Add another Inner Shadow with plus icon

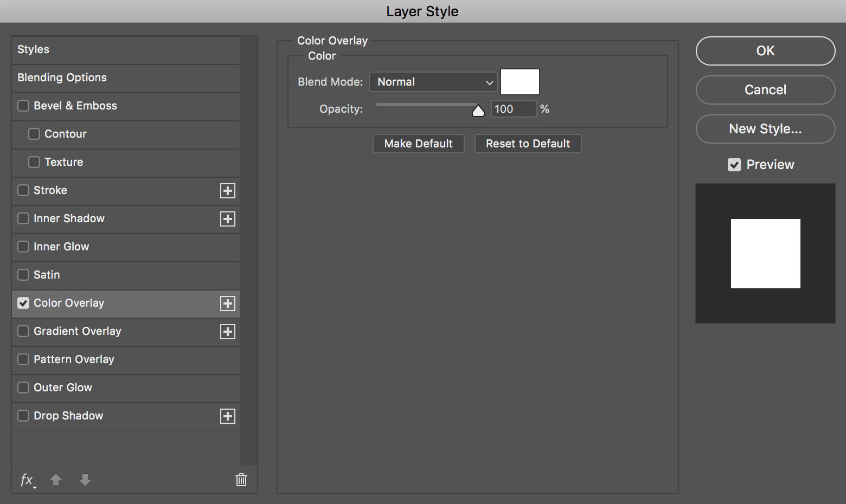(x=228, y=219)
